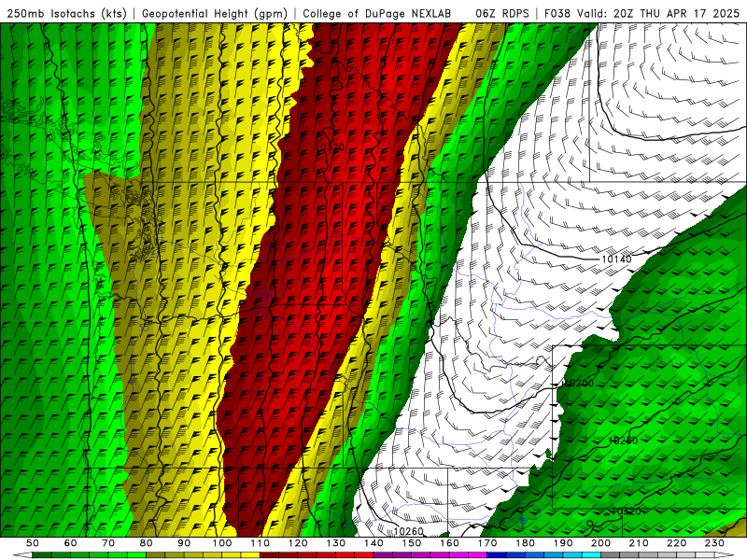Screen dimensions: 747x560
Task: Click the 190 value on the color scale
Action: 563,543
